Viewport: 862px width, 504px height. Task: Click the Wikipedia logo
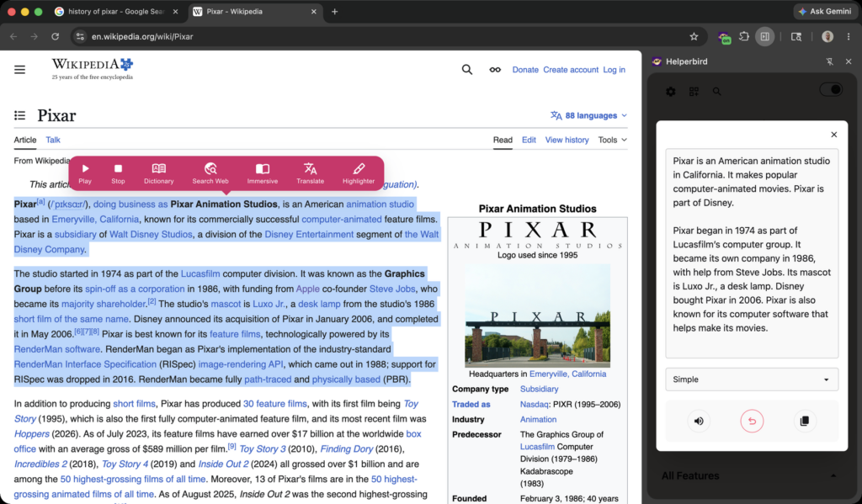(x=93, y=69)
